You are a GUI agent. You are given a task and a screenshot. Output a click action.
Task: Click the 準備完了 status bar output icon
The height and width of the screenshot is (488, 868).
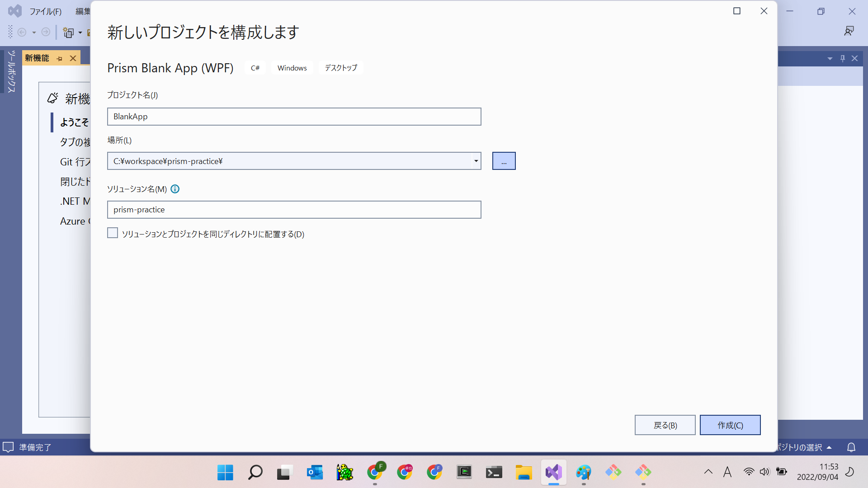pos(8,447)
